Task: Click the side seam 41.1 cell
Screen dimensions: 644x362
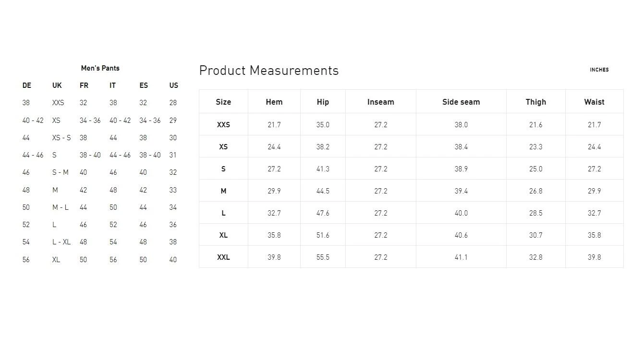Action: pyautogui.click(x=461, y=257)
